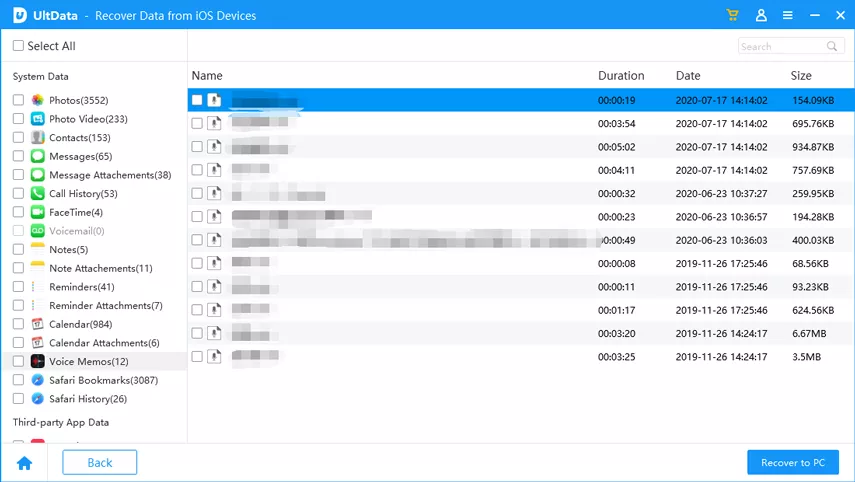Click the Safari Bookmarks compass icon
855x482 pixels.
38,379
